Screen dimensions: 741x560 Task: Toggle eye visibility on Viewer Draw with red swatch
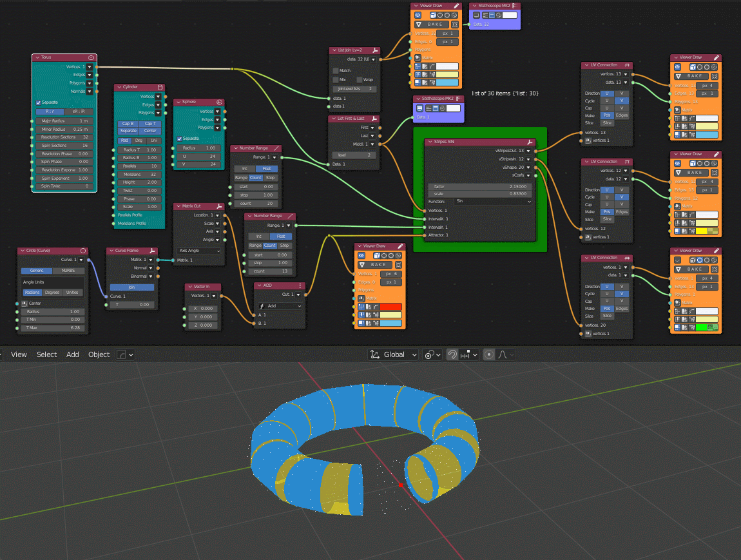click(x=363, y=256)
